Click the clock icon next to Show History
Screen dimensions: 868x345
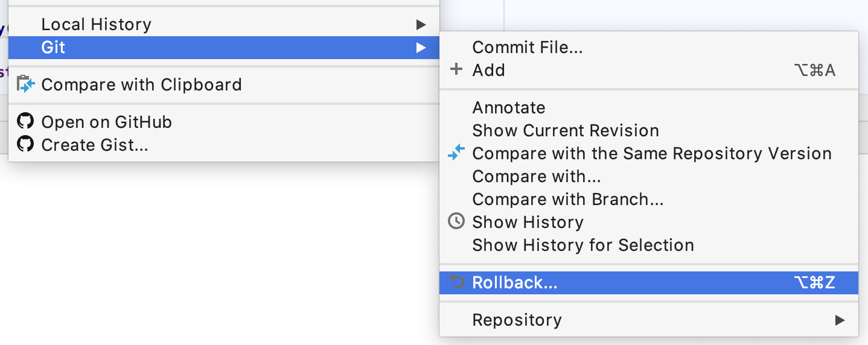click(x=456, y=222)
